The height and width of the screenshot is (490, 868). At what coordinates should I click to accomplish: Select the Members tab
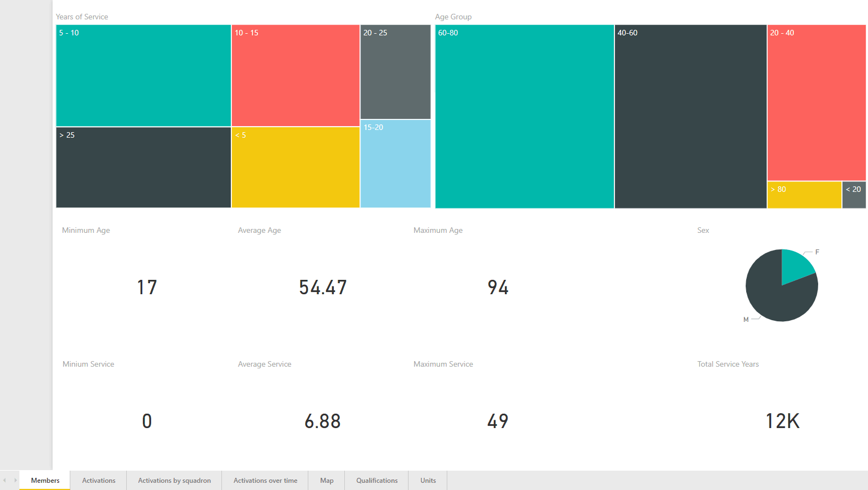[x=45, y=480]
